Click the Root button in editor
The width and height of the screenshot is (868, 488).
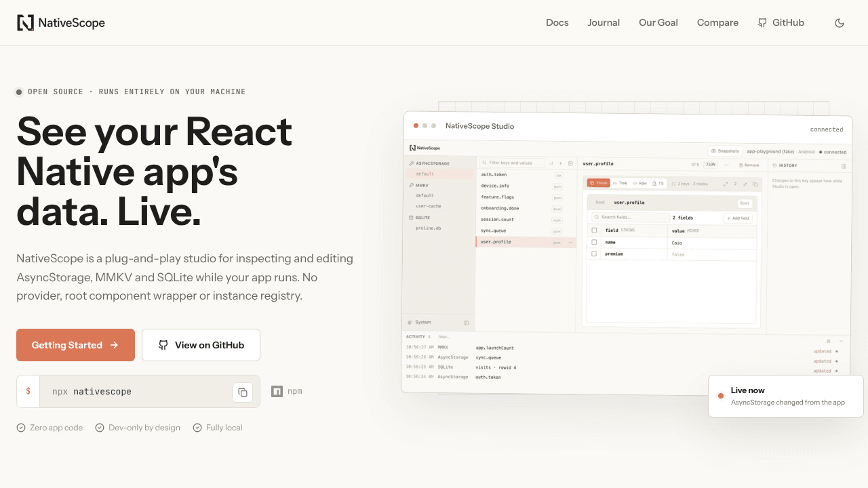(745, 203)
